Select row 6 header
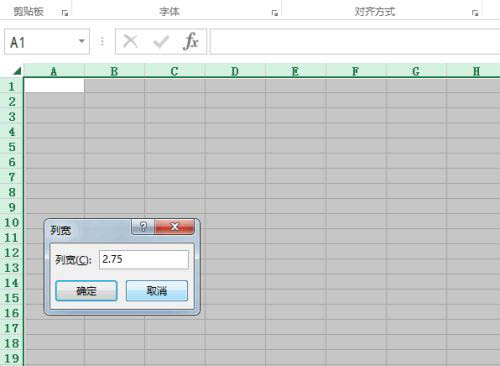The image size is (500, 366). point(12,161)
